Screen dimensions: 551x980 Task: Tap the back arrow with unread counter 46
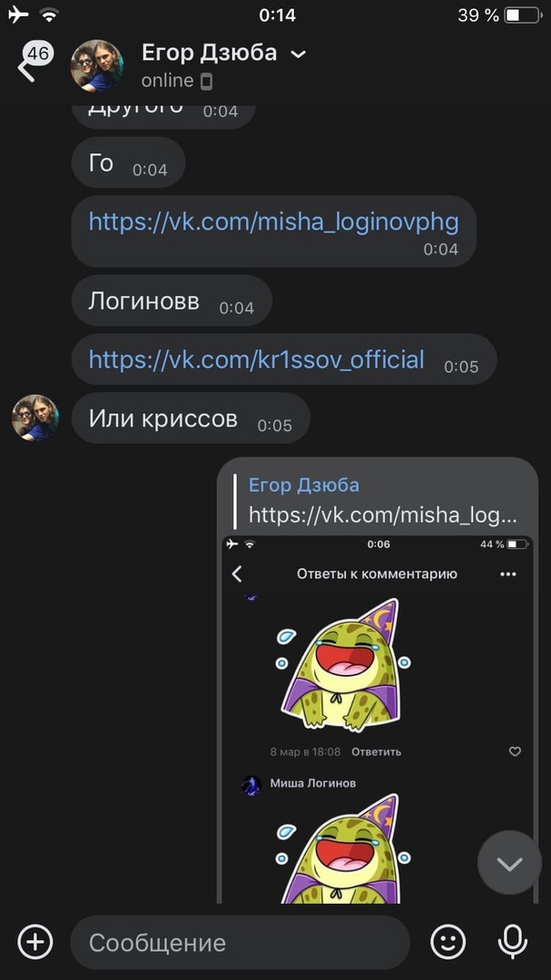point(34,62)
